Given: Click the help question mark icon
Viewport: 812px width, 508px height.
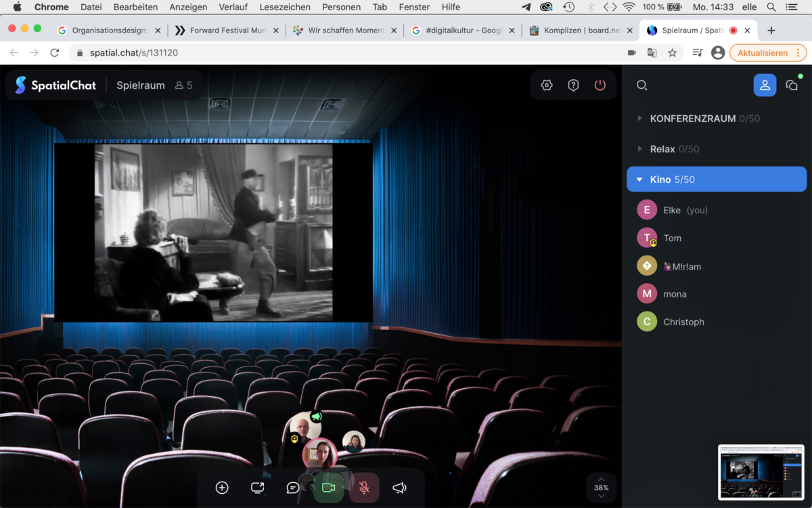Looking at the screenshot, I should [x=573, y=85].
